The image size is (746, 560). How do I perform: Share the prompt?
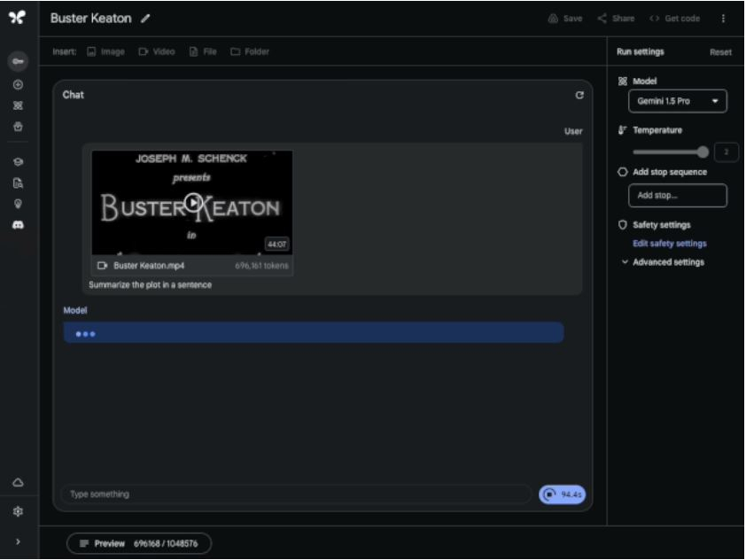tap(616, 19)
